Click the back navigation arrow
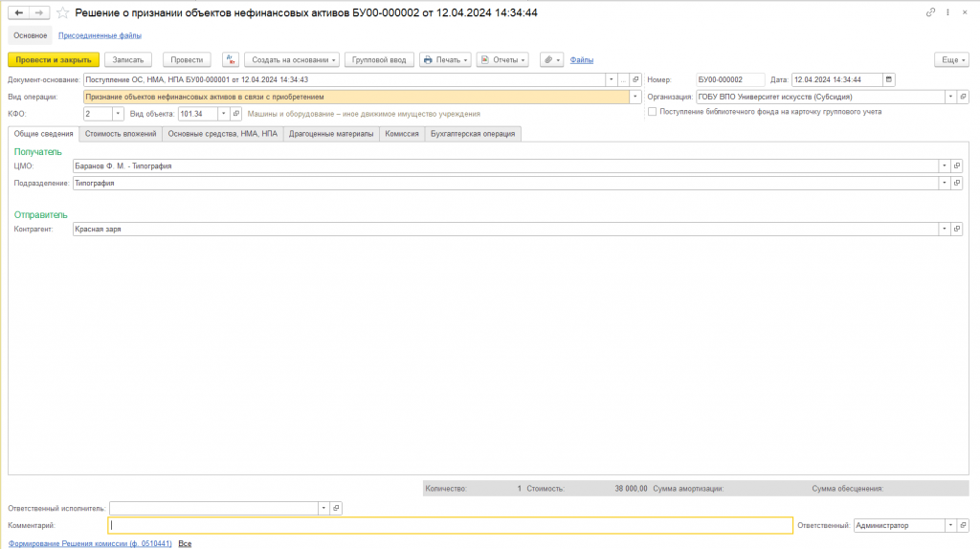Image resolution: width=980 pixels, height=549 pixels. click(x=19, y=12)
